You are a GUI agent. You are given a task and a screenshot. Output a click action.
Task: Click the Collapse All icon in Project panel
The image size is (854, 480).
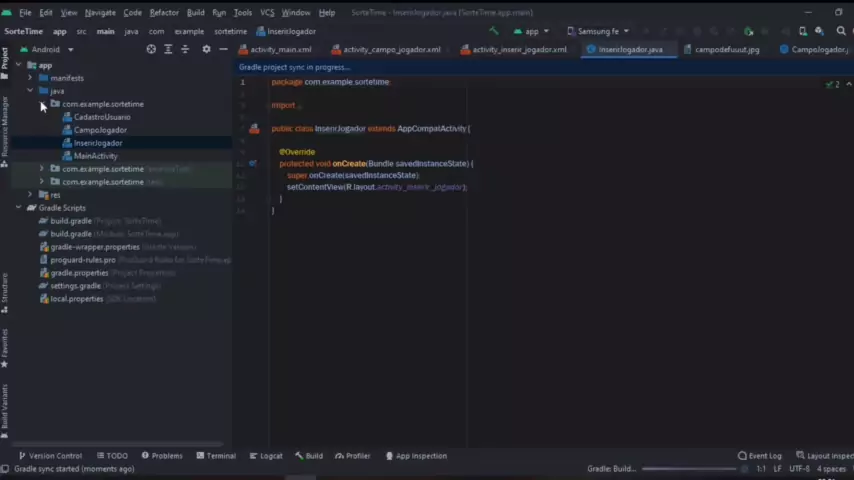[185, 49]
